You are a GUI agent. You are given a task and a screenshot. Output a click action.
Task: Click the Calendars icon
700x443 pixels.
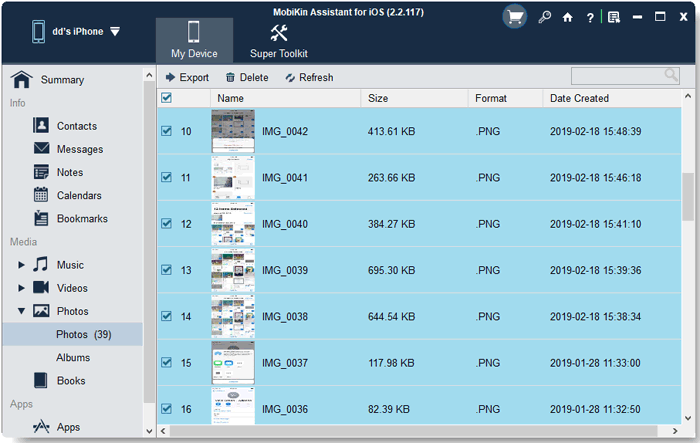pyautogui.click(x=41, y=195)
